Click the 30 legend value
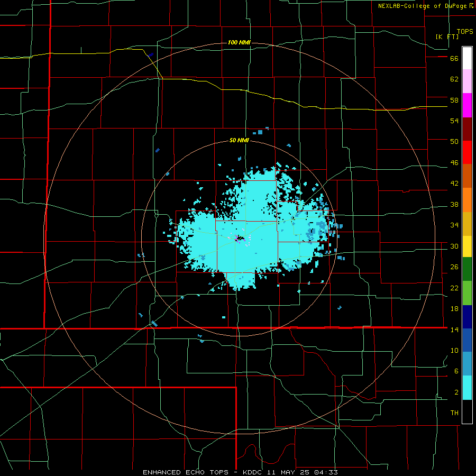 pyautogui.click(x=454, y=246)
